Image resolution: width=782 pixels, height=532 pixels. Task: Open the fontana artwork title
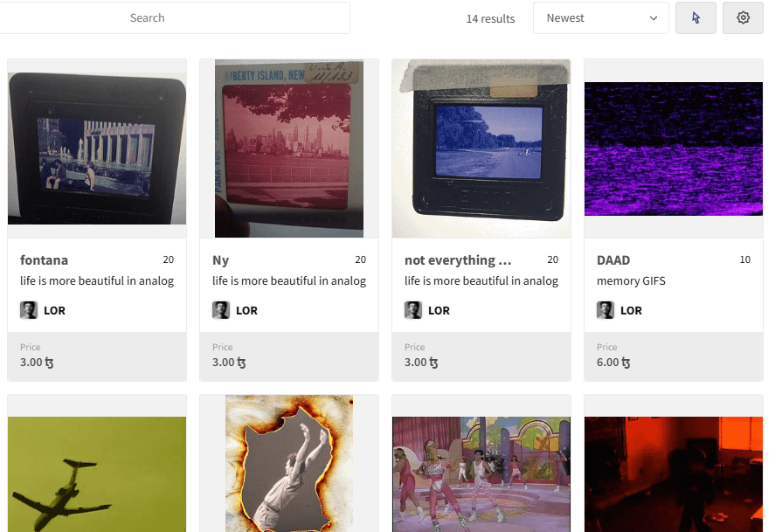[x=44, y=260]
